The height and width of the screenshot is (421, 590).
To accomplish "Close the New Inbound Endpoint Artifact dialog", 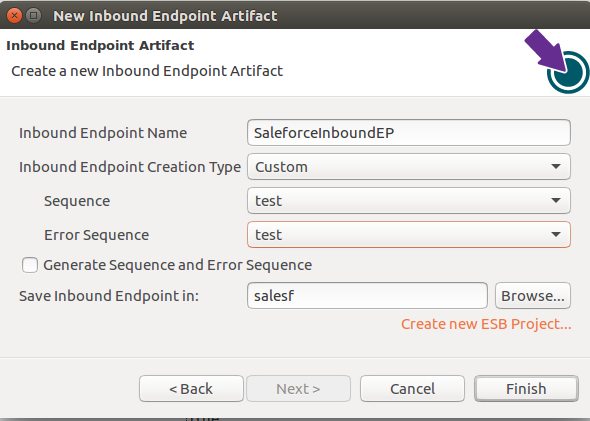I will 14,16.
